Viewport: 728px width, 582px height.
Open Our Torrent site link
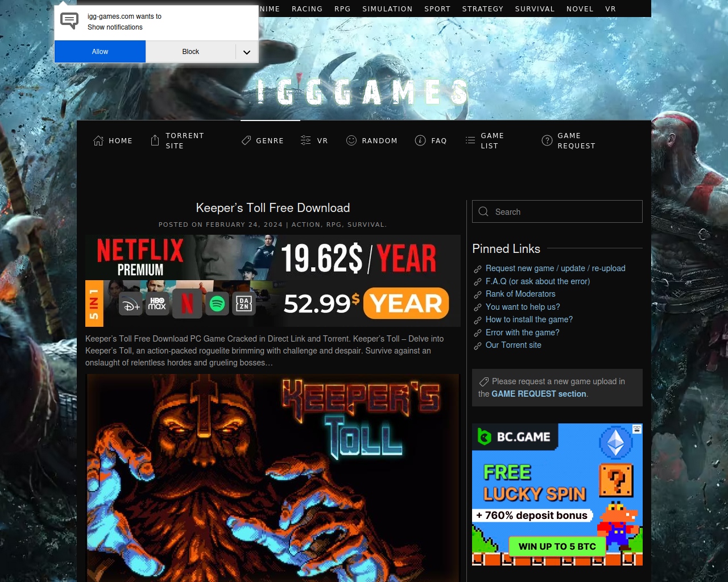click(513, 345)
